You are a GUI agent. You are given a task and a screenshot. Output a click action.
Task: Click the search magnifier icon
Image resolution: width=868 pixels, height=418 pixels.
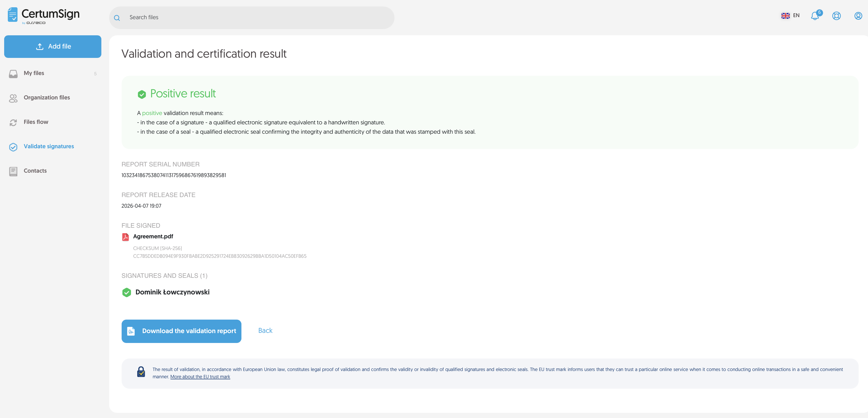coord(117,18)
